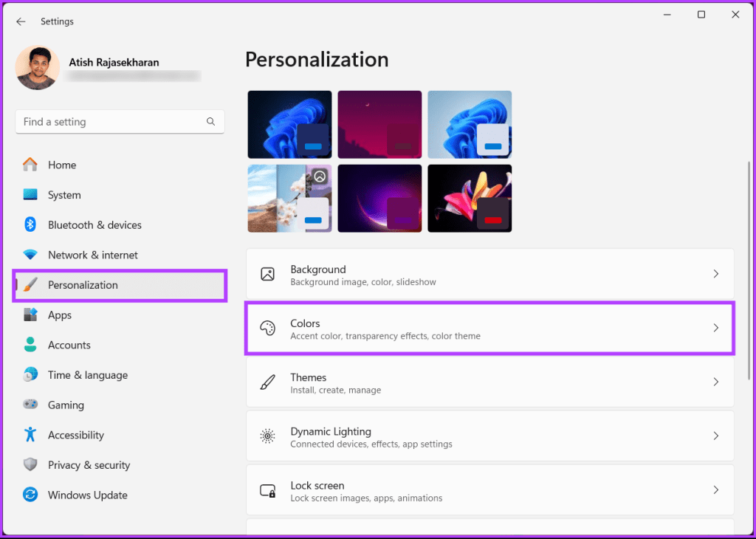The width and height of the screenshot is (756, 539).
Task: Click the Themes paintbrush icon
Action: pos(267,383)
